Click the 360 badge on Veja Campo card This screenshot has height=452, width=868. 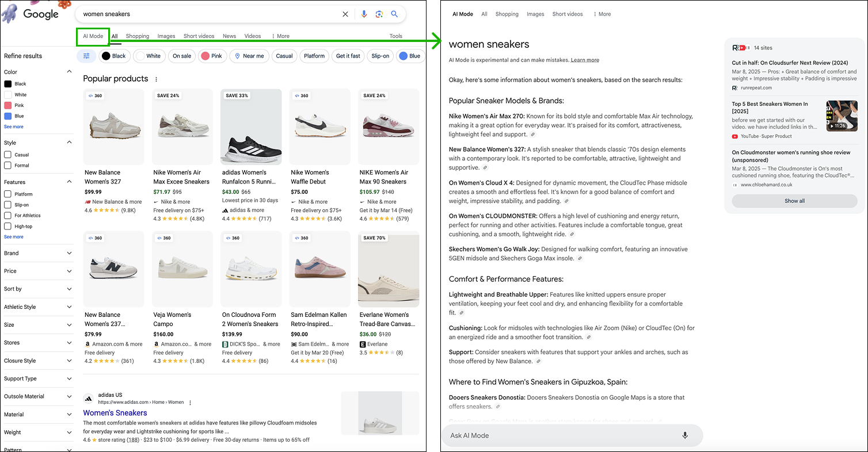(x=163, y=238)
